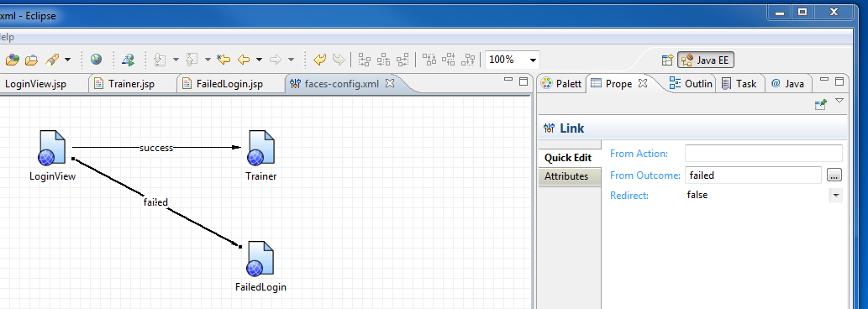Open the zoom 100% dropdown

point(512,60)
